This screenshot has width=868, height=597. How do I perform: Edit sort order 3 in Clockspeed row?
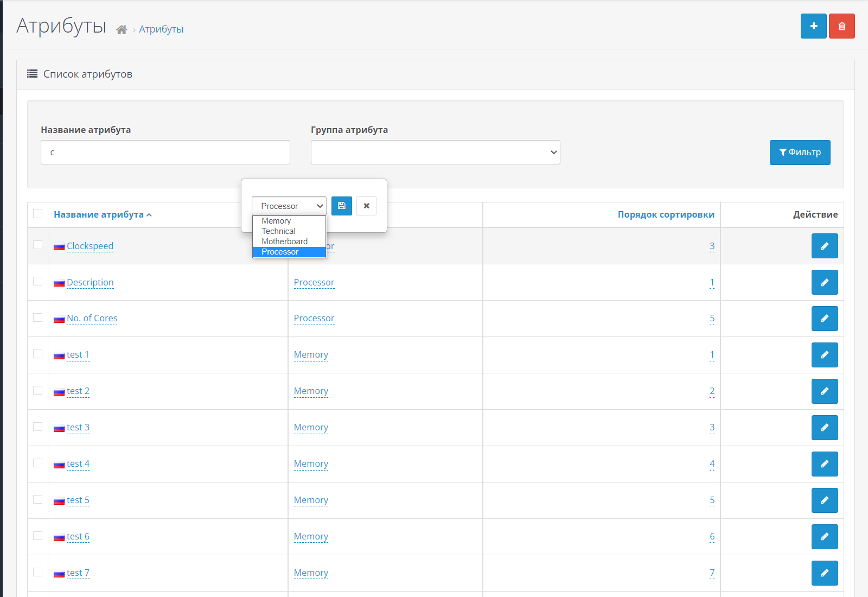coord(712,246)
